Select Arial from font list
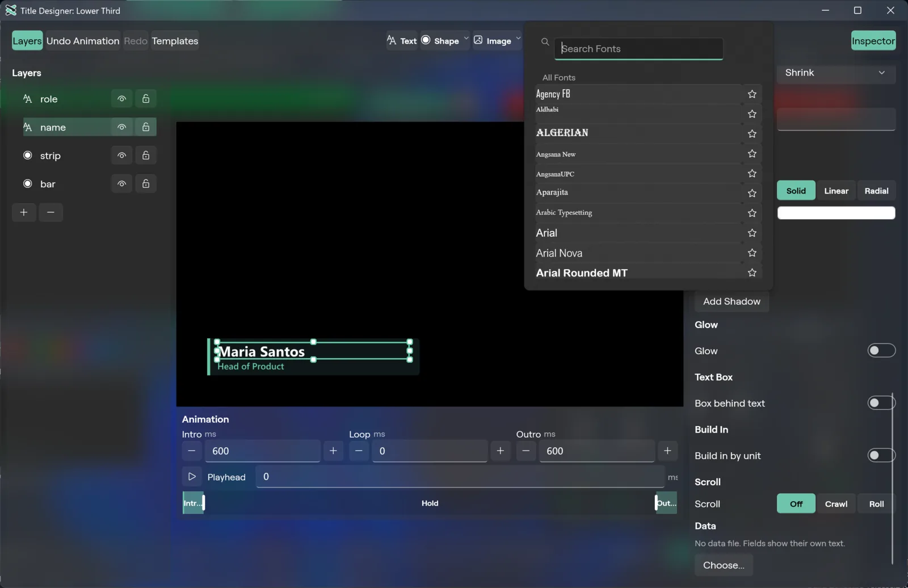This screenshot has width=908, height=588. (x=638, y=233)
